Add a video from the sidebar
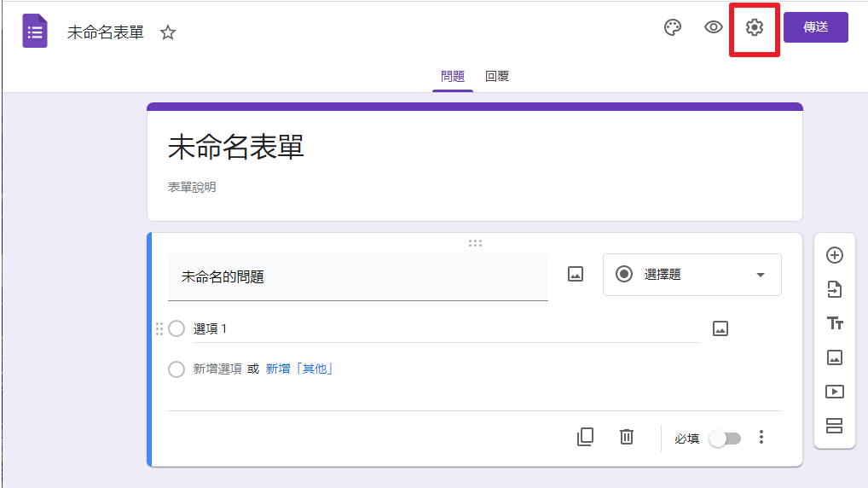This screenshot has width=868, height=488. pyautogui.click(x=834, y=392)
